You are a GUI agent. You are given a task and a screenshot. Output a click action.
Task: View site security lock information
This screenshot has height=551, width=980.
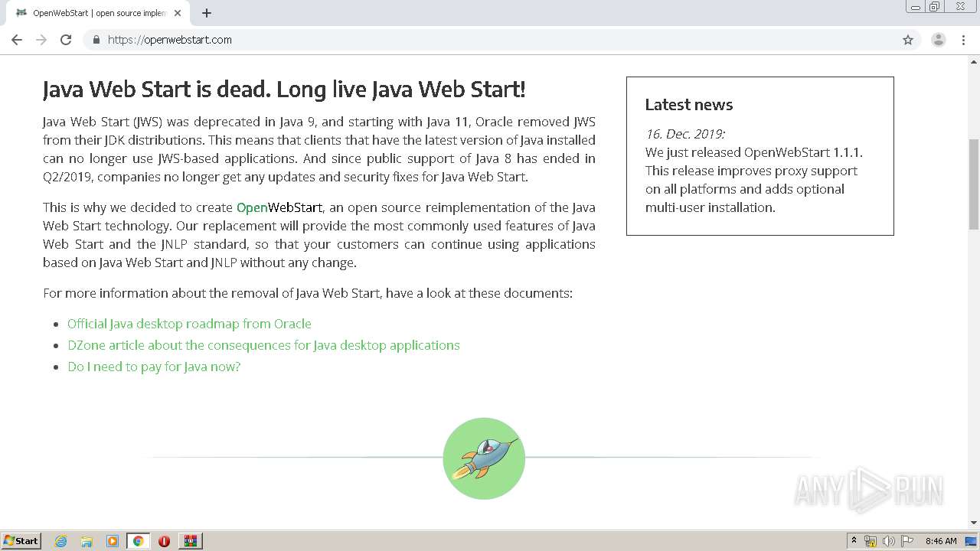(96, 40)
